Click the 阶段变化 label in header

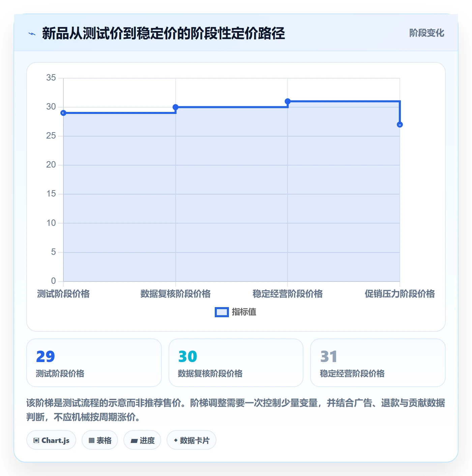point(426,33)
